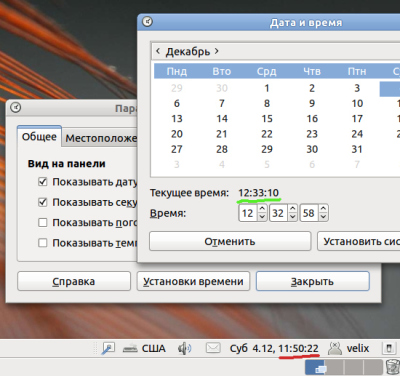Image resolution: width=400 pixels, height=376 pixels.
Task: Increase the seconds value with the up arrow
Action: point(323,209)
